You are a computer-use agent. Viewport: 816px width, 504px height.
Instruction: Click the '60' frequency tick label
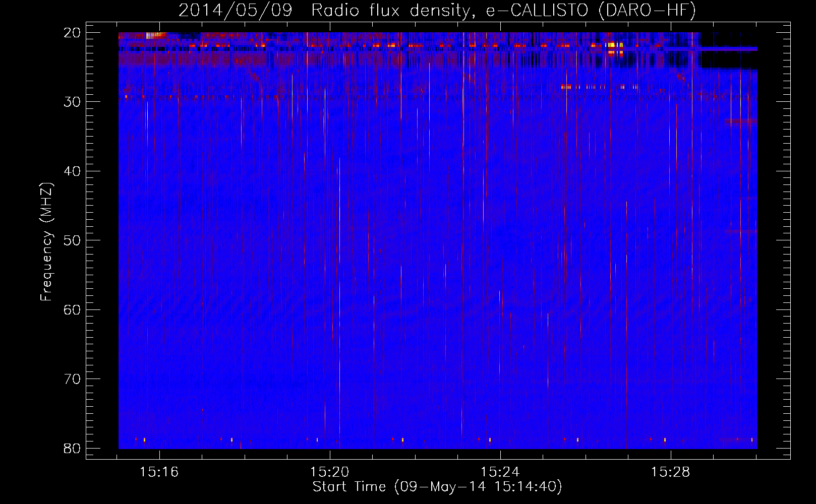[72, 310]
